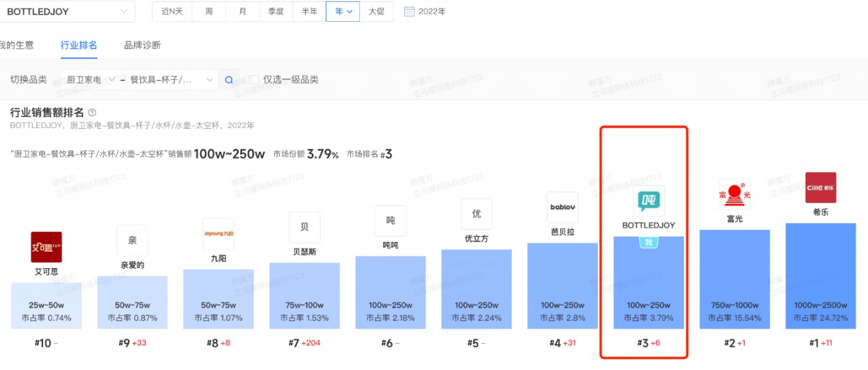Image resolution: width=868 pixels, height=370 pixels.
Task: Click the 贝瑟斯 brand logo
Action: 304,228
